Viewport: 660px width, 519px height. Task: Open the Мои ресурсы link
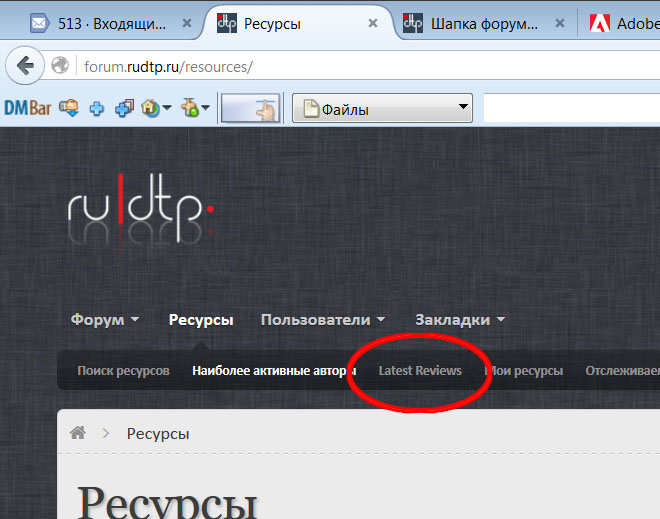point(524,371)
